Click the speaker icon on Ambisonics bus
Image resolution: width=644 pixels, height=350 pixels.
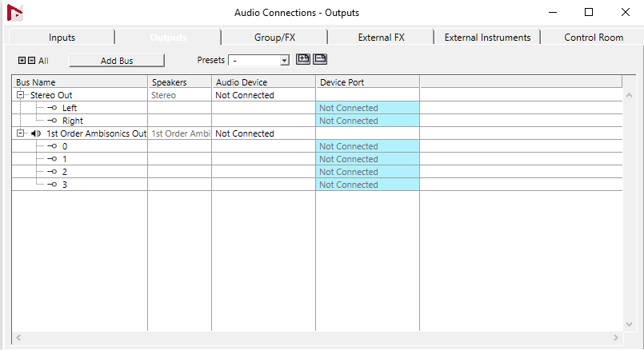35,133
